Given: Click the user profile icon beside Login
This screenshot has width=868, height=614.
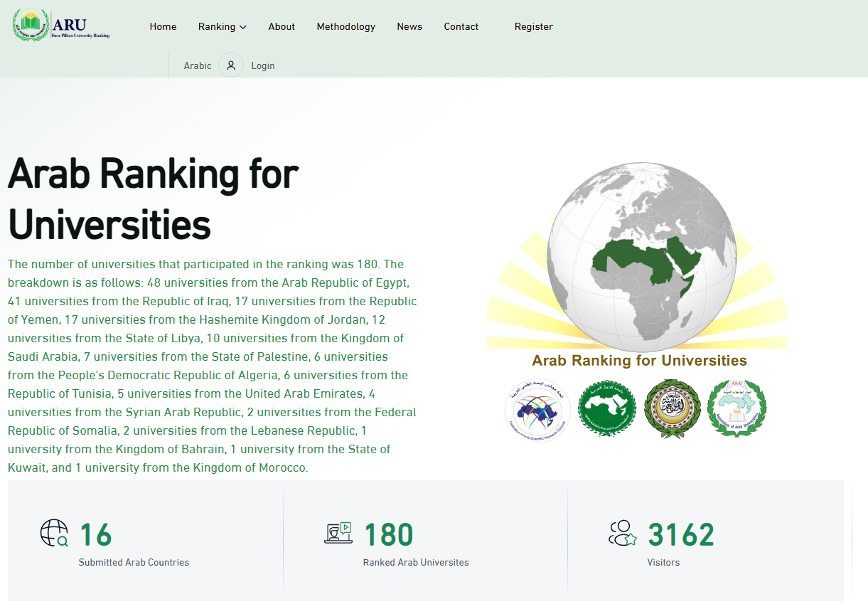Looking at the screenshot, I should coord(231,65).
